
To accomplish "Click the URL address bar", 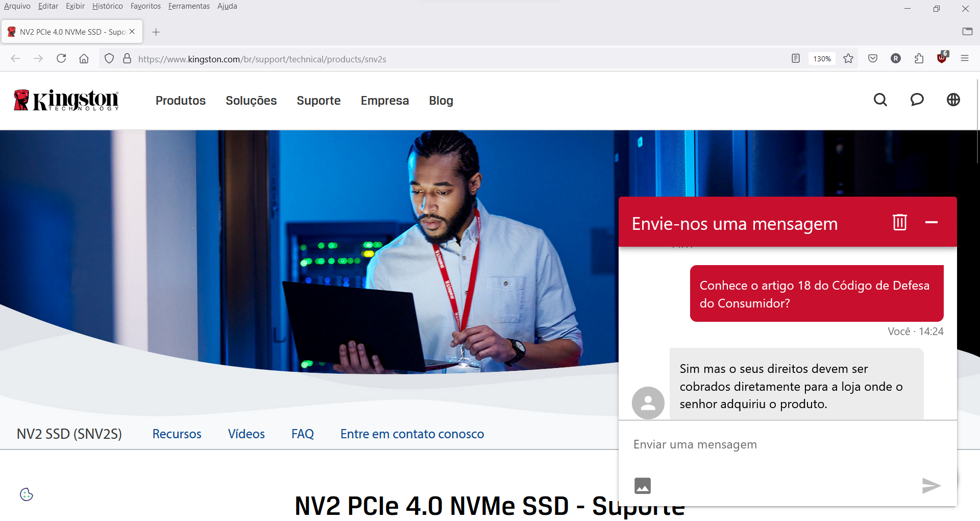I will tap(459, 59).
